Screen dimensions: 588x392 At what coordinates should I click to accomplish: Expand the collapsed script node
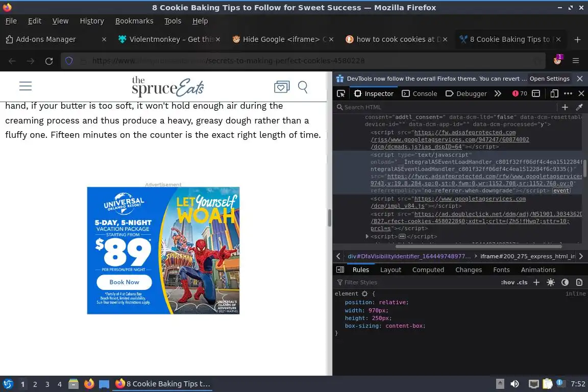click(367, 236)
